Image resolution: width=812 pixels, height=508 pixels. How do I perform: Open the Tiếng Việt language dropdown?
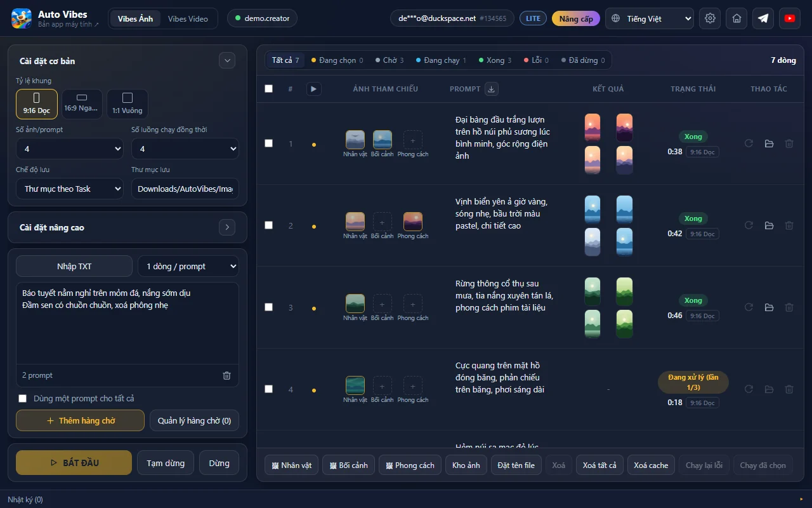click(650, 18)
